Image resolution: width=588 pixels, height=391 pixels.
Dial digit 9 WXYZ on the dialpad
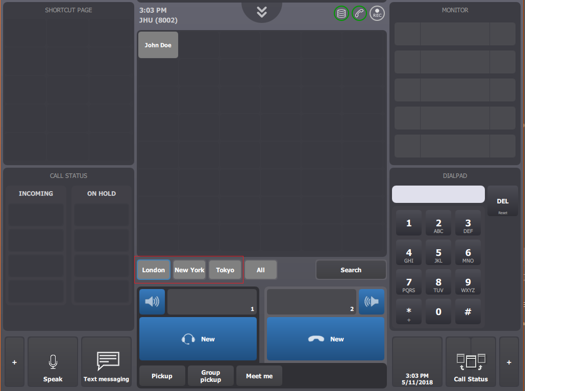[468, 282]
